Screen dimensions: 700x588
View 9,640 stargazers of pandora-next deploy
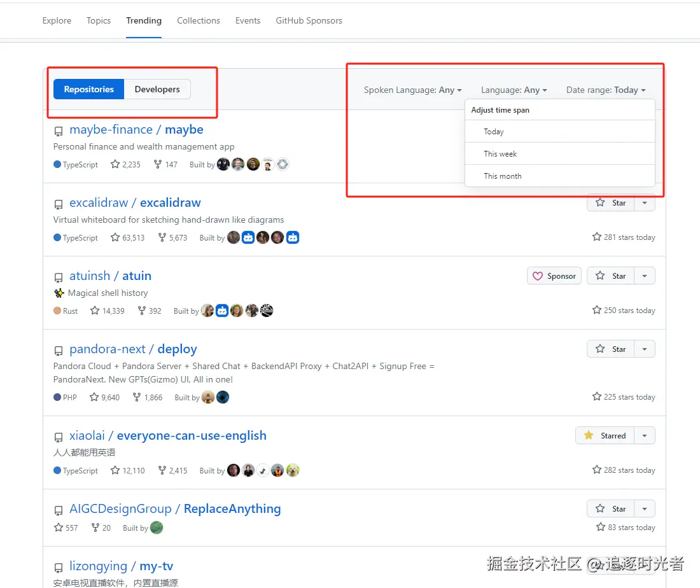pos(104,397)
